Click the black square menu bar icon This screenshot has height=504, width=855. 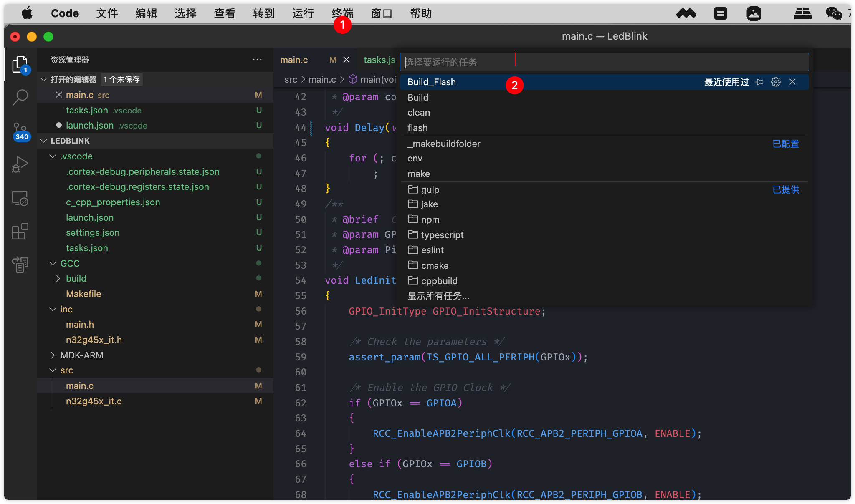tap(720, 13)
